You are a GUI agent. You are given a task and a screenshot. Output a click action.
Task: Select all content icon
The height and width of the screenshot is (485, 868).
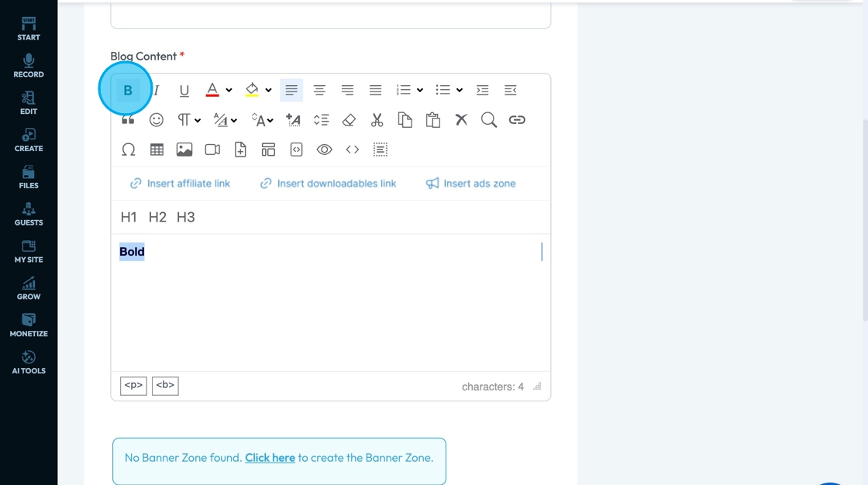(381, 150)
